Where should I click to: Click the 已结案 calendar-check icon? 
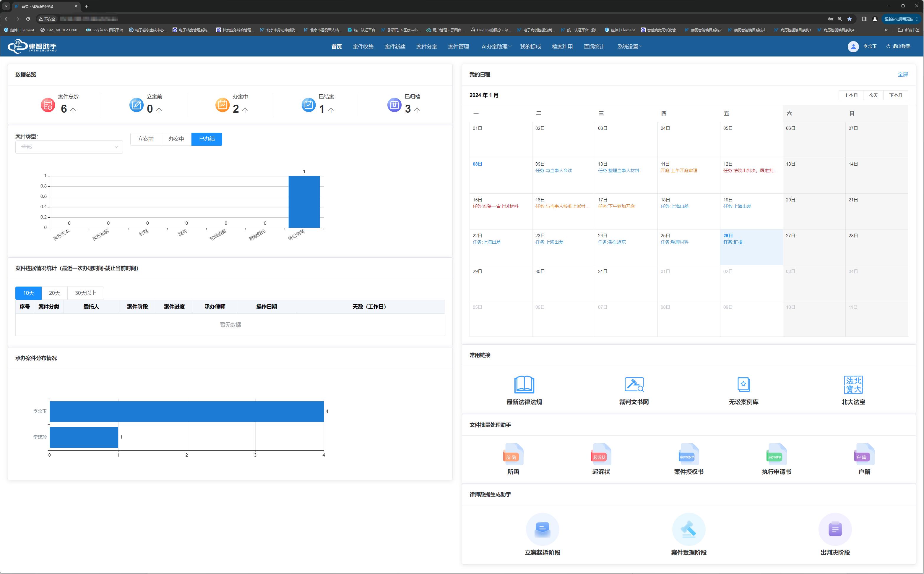pos(308,105)
